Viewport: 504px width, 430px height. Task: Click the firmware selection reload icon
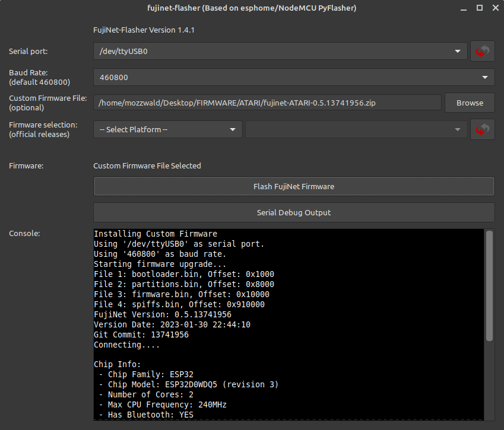coord(482,129)
